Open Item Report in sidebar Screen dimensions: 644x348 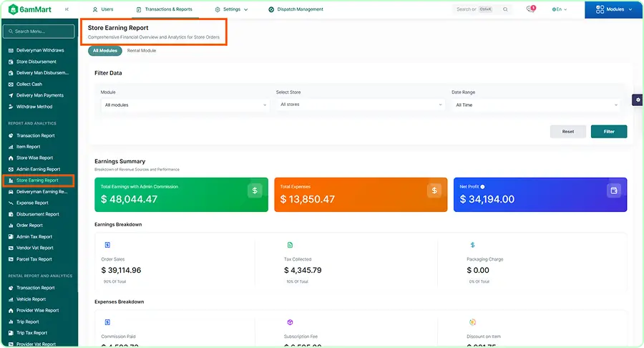click(x=29, y=147)
